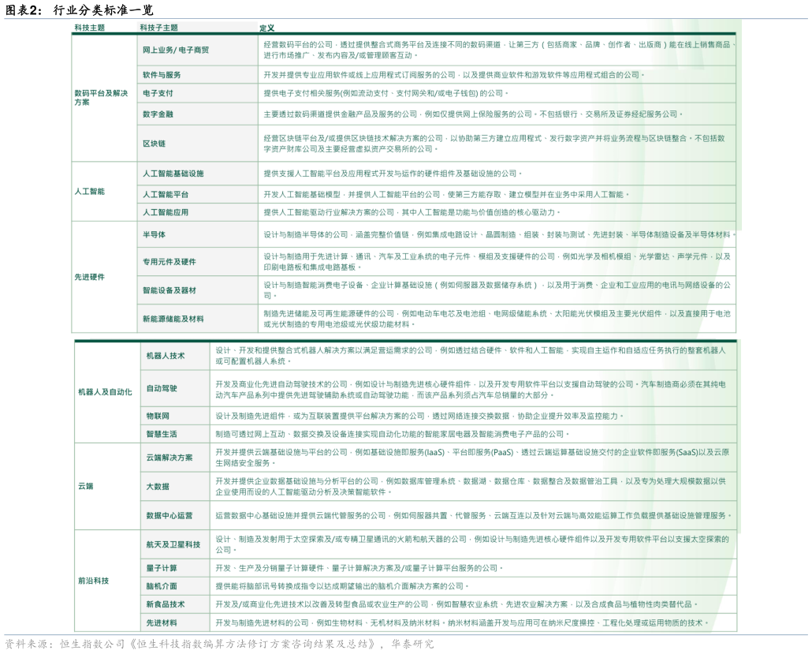Screen dimensions: 812x654
Task: Select the '智慧生活' sub-theme cell
Action: tap(175, 434)
